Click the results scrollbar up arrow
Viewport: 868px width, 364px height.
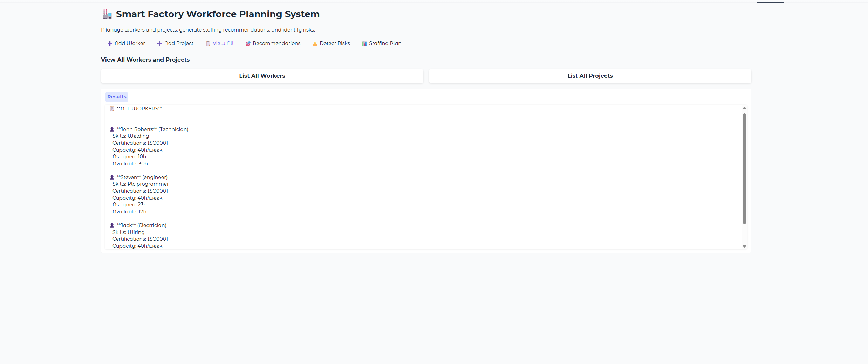pyautogui.click(x=744, y=108)
